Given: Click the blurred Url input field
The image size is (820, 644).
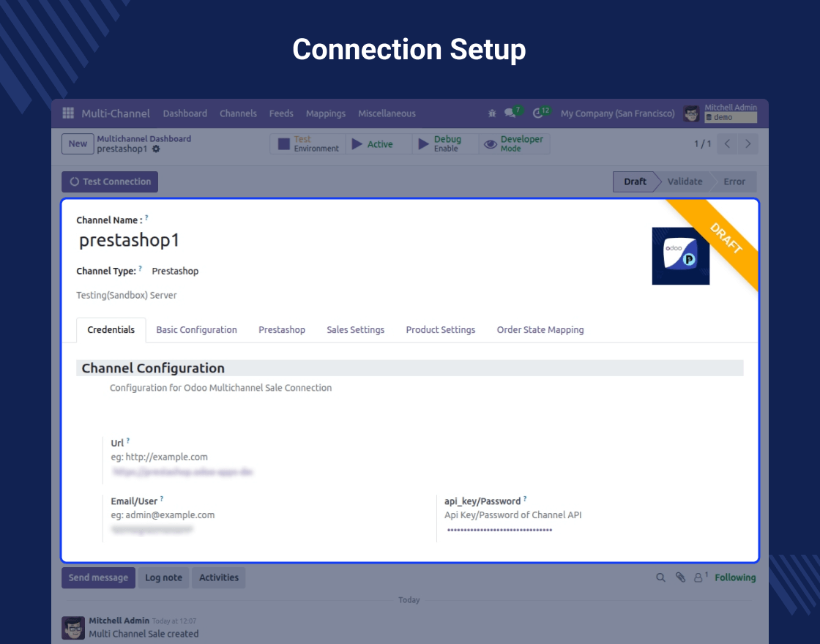Looking at the screenshot, I should (x=182, y=472).
